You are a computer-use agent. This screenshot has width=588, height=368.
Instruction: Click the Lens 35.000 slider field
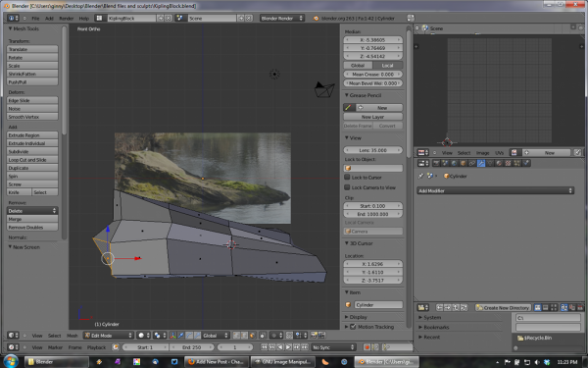(x=373, y=150)
